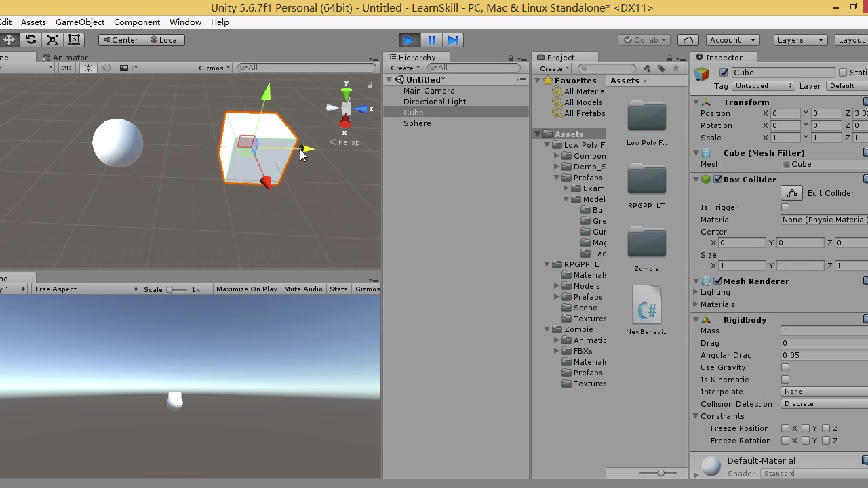Expand the Zombie folder in the Assets tree

547,329
